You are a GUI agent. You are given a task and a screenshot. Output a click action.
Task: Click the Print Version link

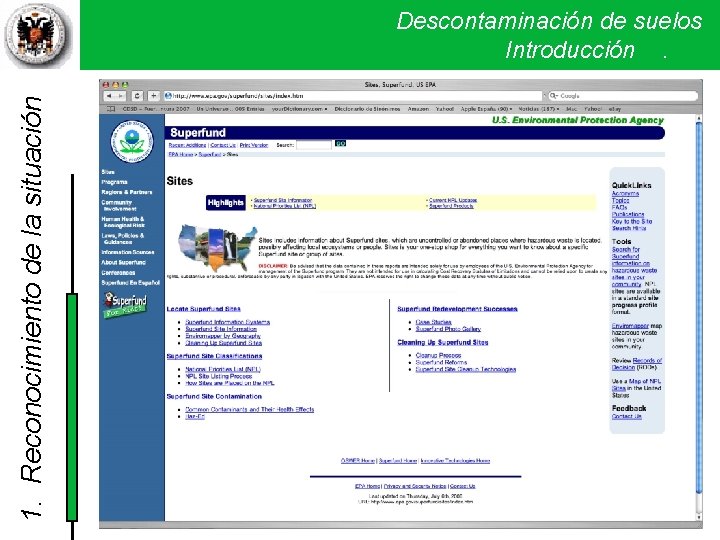pyautogui.click(x=253, y=145)
